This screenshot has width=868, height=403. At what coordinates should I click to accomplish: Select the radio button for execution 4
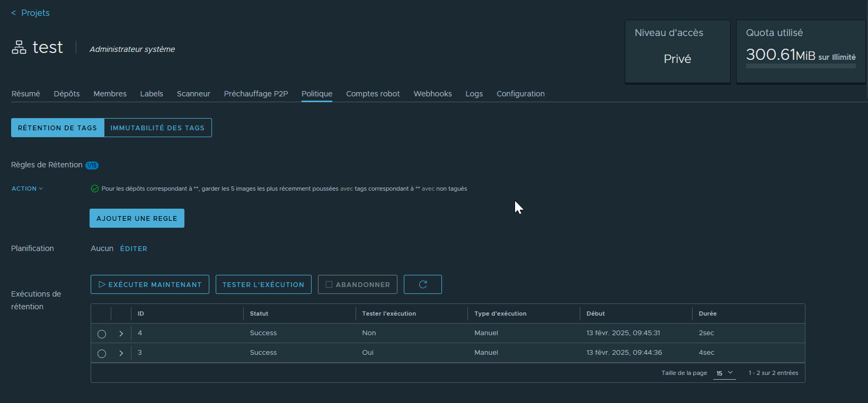[102, 334]
